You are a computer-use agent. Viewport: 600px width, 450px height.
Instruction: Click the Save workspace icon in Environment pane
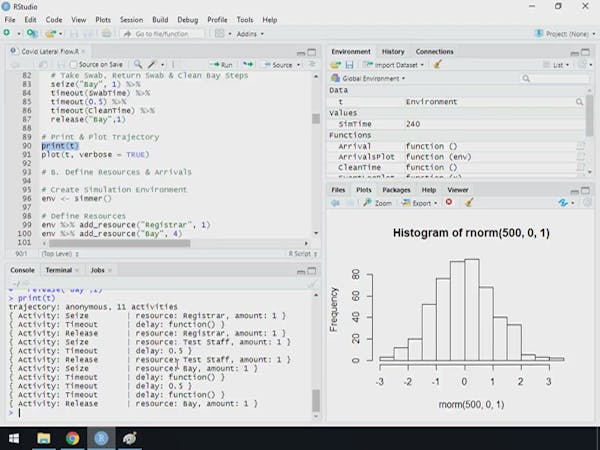(349, 65)
